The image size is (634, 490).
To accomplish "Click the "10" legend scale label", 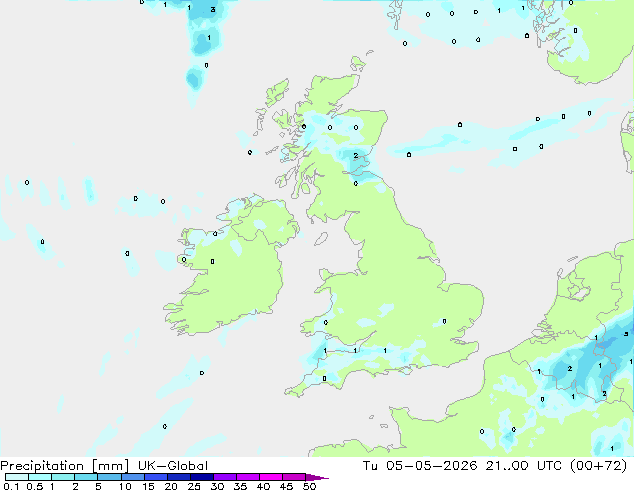I will [125, 486].
